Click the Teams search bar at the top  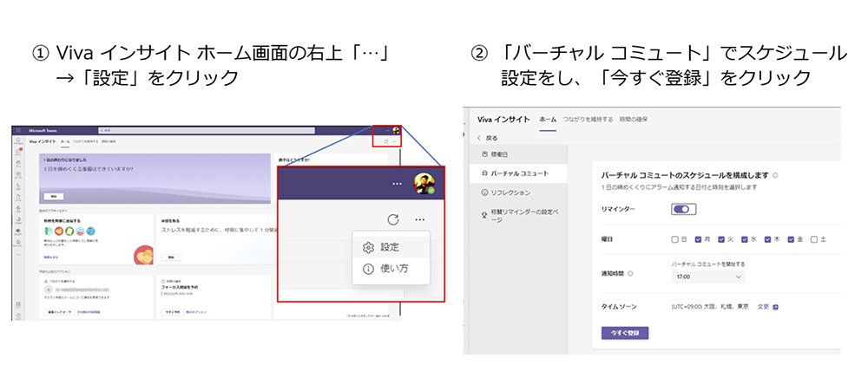(x=207, y=131)
